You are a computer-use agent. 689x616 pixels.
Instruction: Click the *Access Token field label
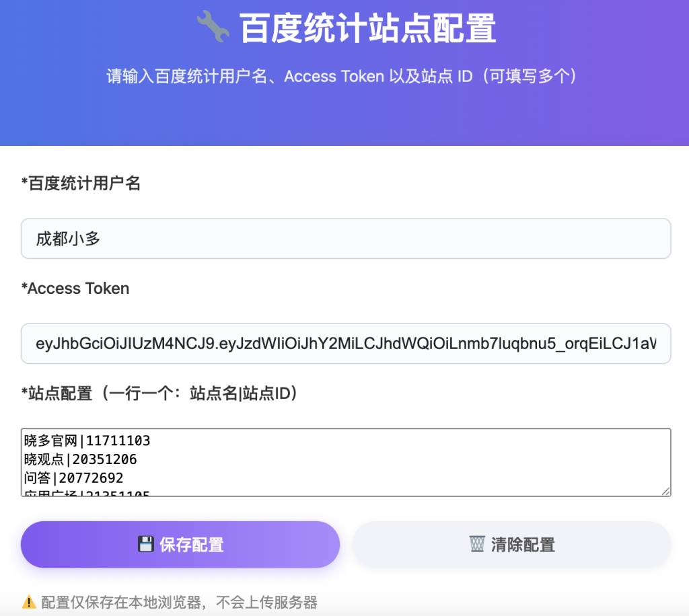coord(75,288)
